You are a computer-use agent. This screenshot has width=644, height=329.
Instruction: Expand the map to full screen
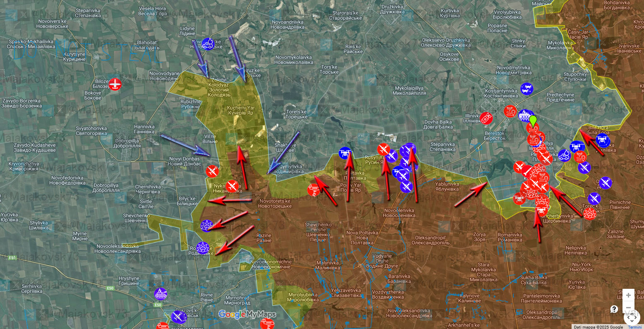(x=632, y=317)
